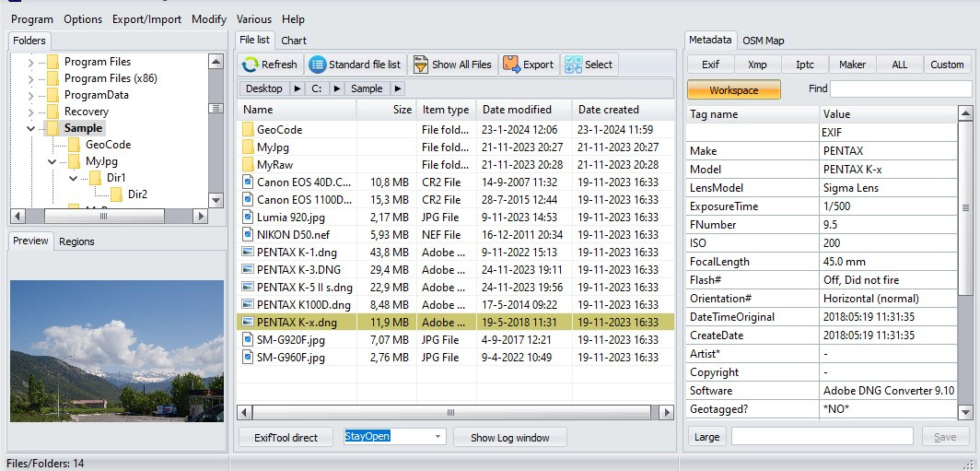The image size is (980, 471).
Task: Click the metadata panel scrollbar up arrow
Action: (965, 113)
